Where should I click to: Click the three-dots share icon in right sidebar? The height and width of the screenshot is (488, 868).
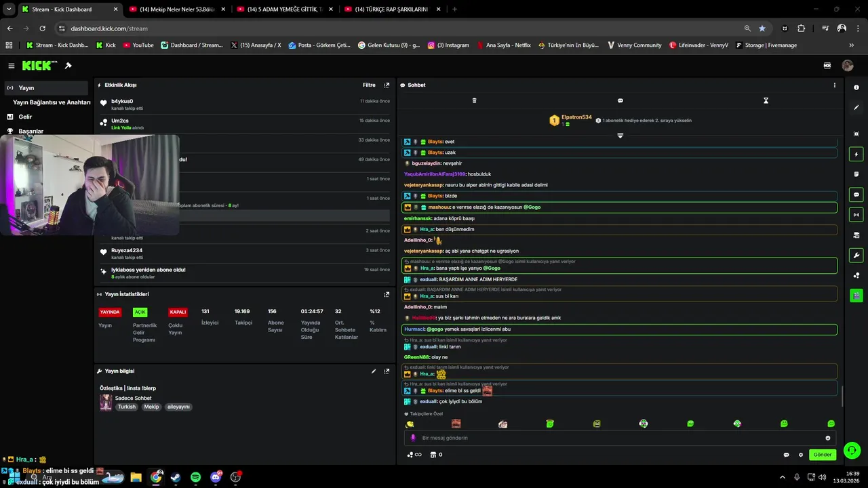(856, 275)
